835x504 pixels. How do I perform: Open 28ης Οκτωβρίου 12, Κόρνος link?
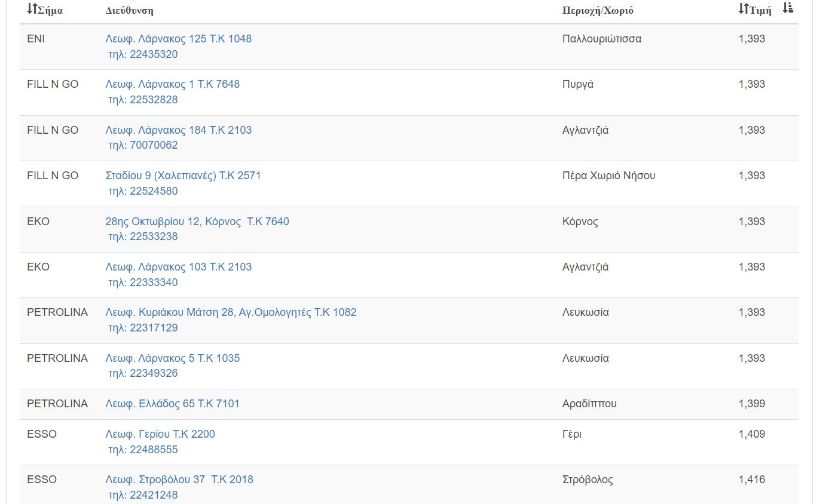point(197,222)
